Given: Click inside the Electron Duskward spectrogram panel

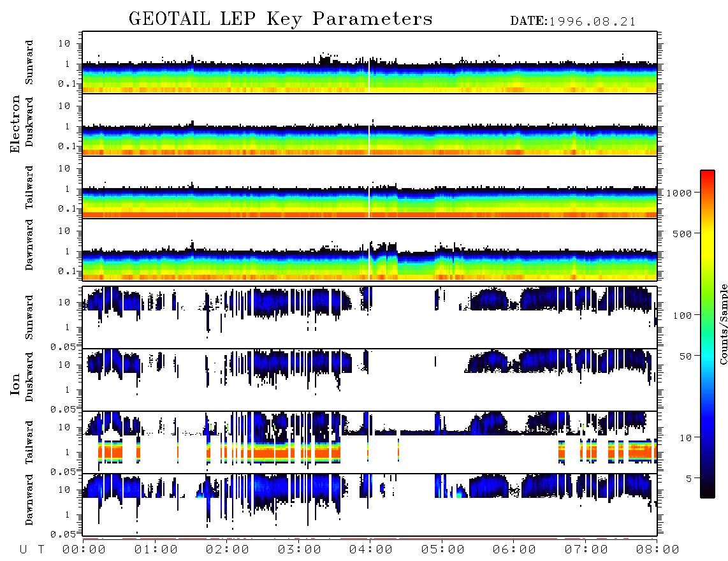Looking at the screenshot, I should click(x=370, y=124).
